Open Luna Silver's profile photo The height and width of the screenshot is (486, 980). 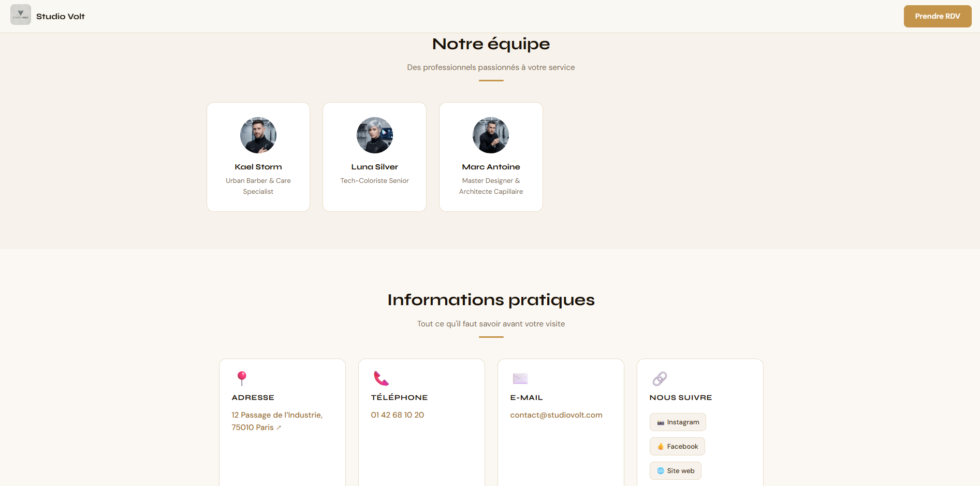click(375, 135)
